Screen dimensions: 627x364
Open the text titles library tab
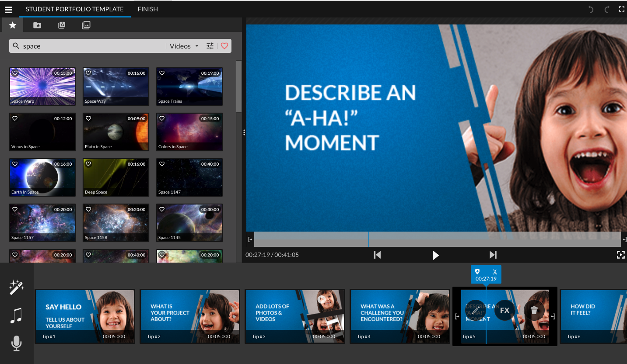[x=62, y=25]
